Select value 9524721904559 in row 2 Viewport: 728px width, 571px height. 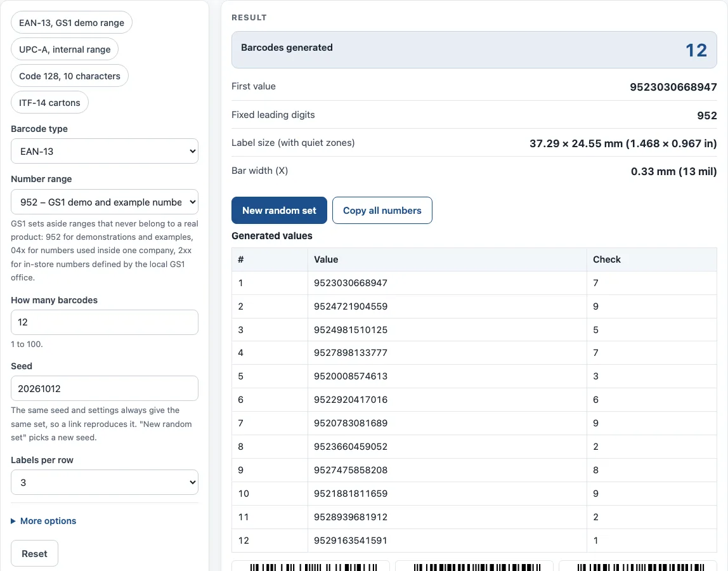pyautogui.click(x=351, y=306)
